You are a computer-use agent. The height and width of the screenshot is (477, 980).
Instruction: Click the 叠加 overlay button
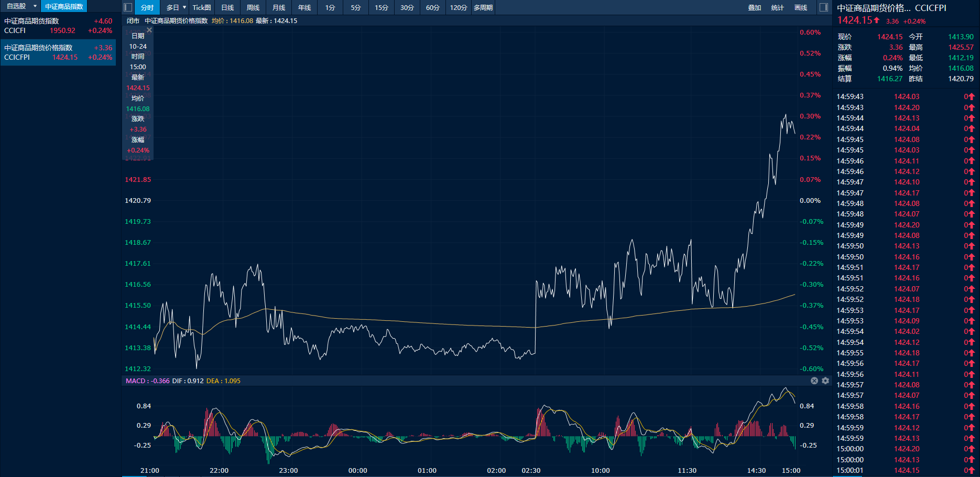point(755,7)
